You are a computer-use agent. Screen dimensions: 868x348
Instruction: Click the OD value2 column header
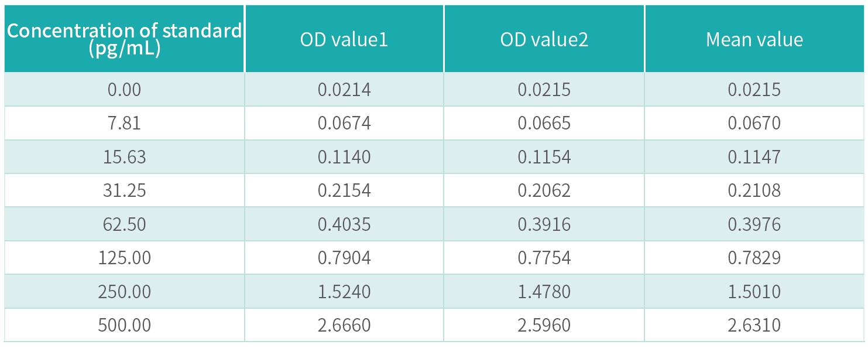544,39
